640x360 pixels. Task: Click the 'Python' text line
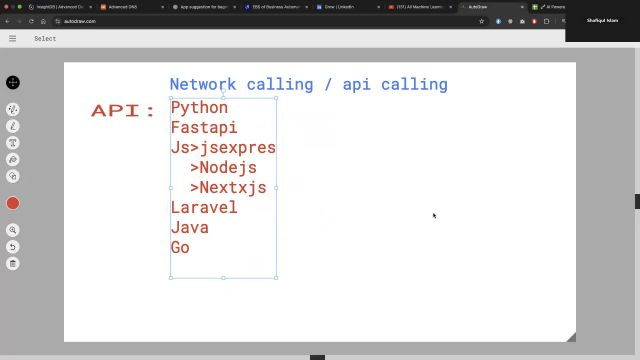point(199,108)
